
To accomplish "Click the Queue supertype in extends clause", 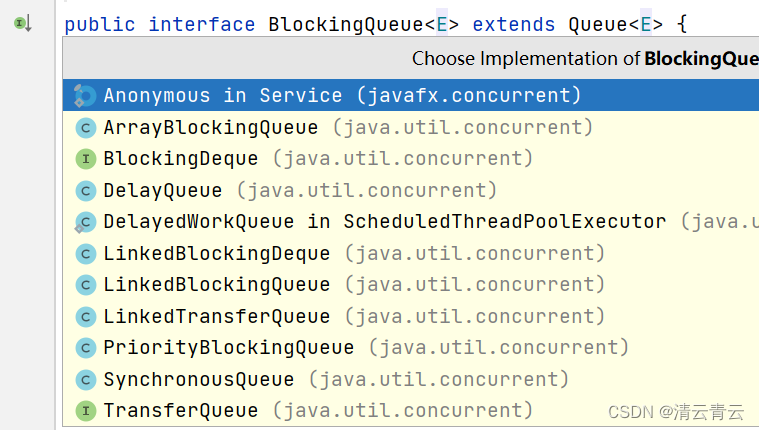I will (598, 24).
